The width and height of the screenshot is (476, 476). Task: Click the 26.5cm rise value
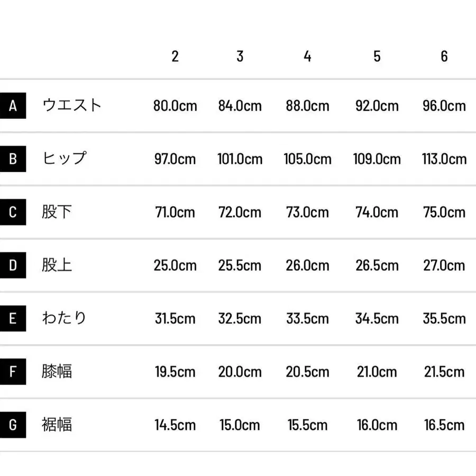pyautogui.click(x=377, y=265)
